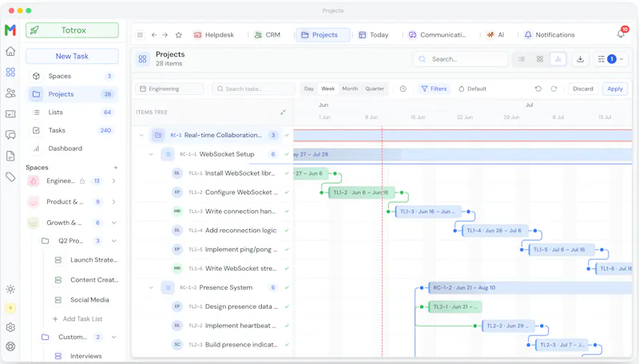Toggle checkmark on Design presence data row
Image resolution: width=639 pixels, height=364 pixels.
tap(287, 307)
